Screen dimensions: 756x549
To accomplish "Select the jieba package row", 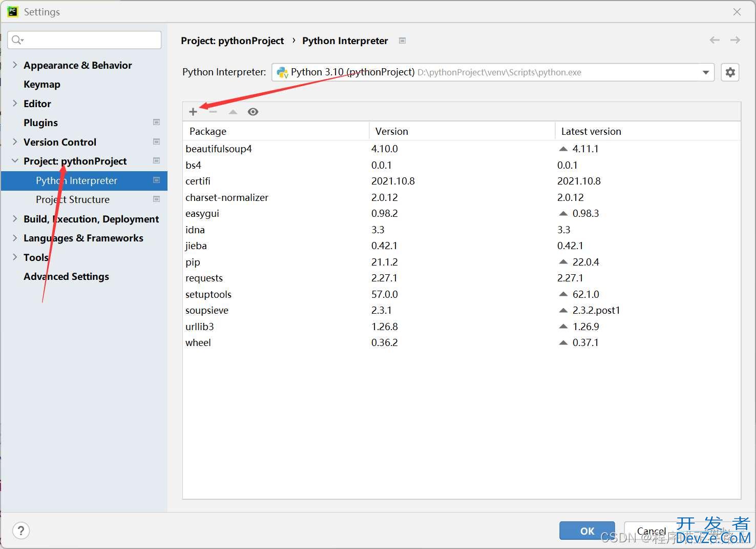I will click(461, 246).
